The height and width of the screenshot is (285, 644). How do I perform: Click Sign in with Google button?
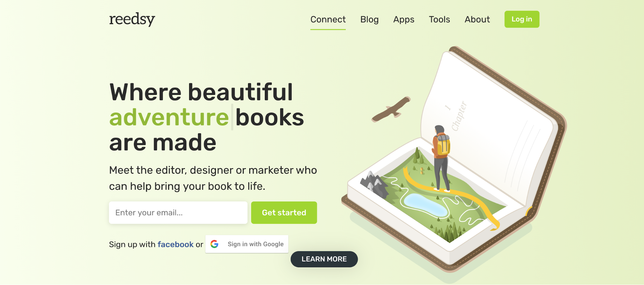point(247,244)
